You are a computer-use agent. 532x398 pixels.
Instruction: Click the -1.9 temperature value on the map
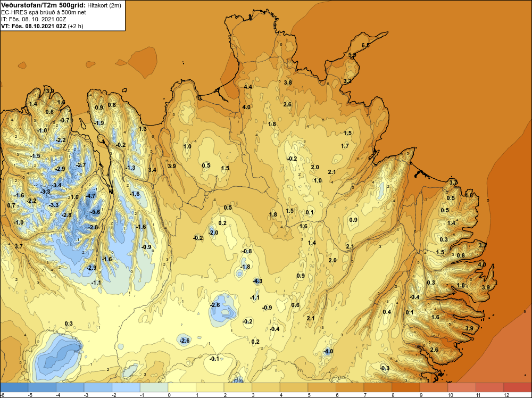coord(99,123)
